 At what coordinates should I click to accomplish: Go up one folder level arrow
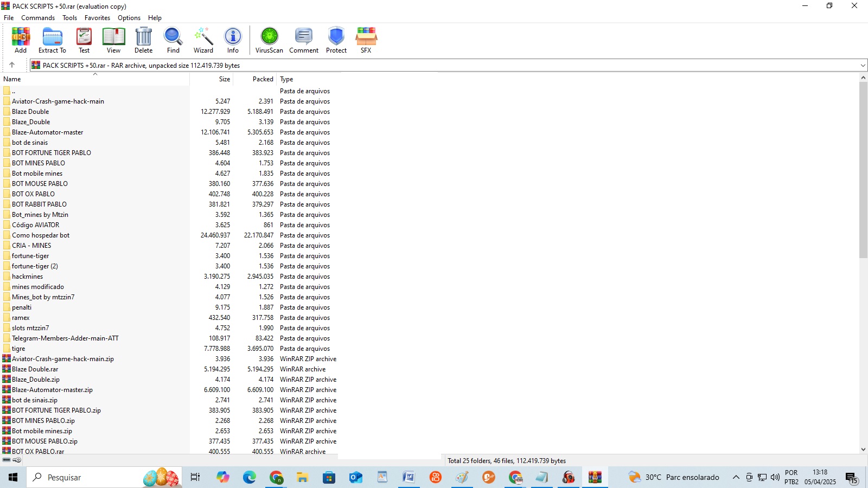(12, 65)
